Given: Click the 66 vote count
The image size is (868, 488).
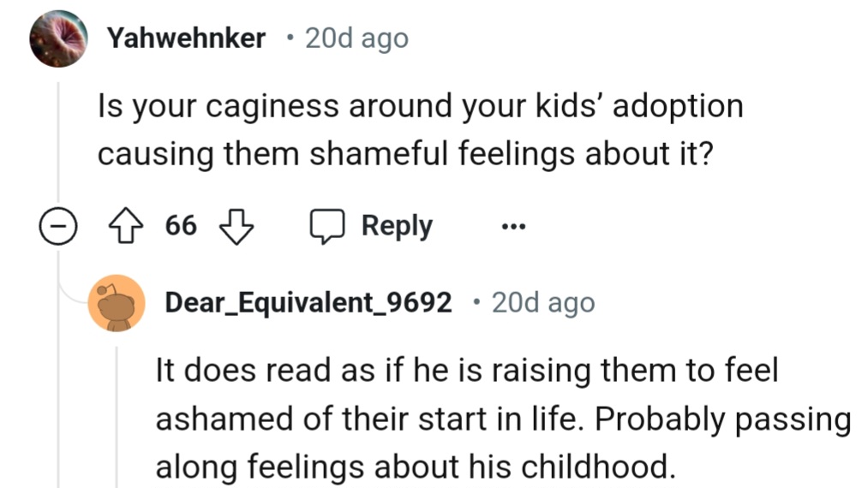Looking at the screenshot, I should (181, 227).
